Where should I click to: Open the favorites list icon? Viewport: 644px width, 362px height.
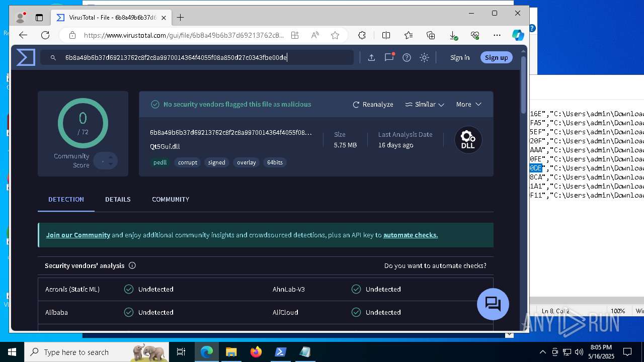[409, 35]
